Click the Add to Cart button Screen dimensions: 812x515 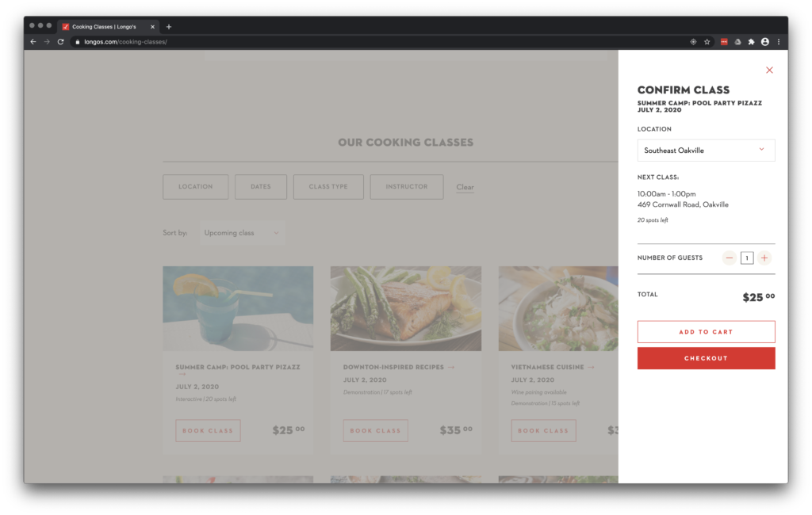click(706, 332)
